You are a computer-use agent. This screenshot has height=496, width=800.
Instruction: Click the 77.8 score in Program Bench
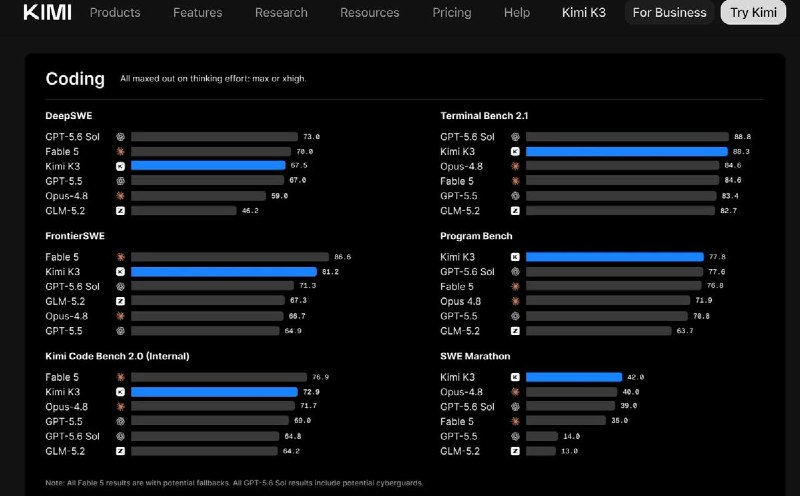[x=717, y=257]
